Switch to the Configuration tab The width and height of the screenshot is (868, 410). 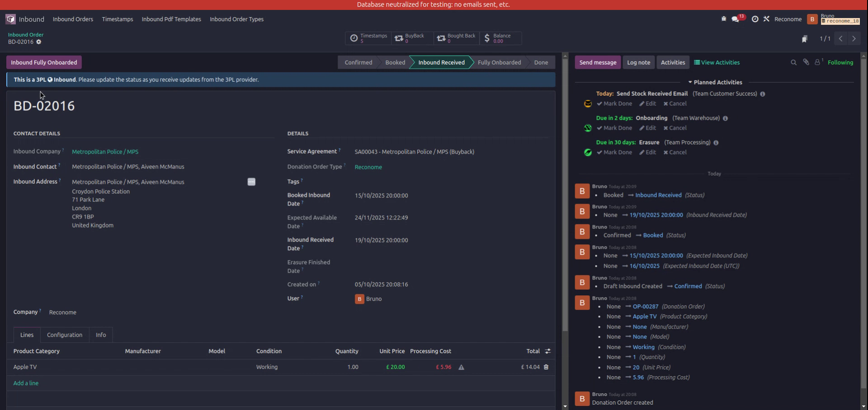click(x=64, y=335)
